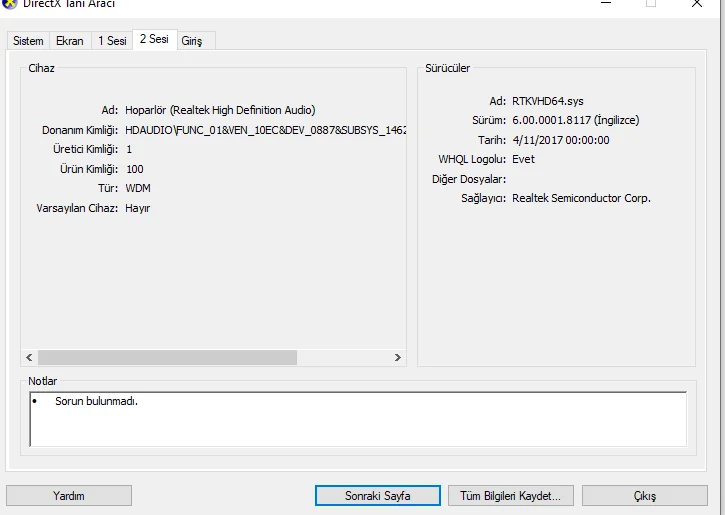Close the DirectX Tanı Aracı window
The width and height of the screenshot is (725, 515).
click(x=697, y=3)
